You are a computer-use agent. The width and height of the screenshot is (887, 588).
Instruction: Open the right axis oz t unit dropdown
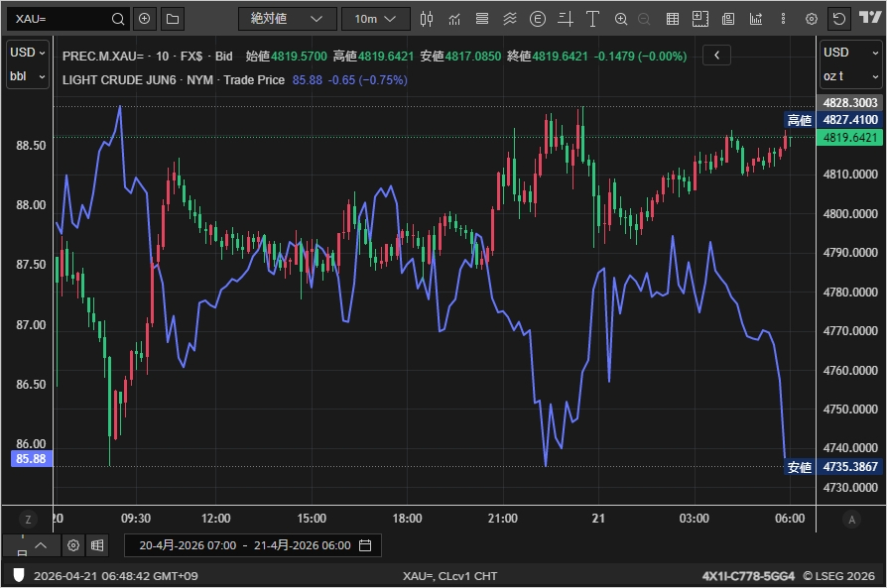pos(851,76)
